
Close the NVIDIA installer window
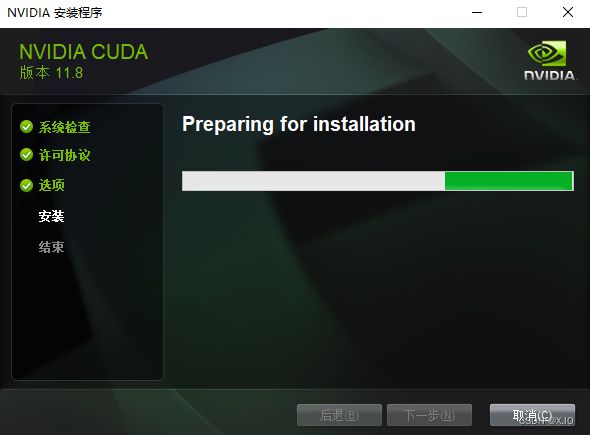click(568, 12)
